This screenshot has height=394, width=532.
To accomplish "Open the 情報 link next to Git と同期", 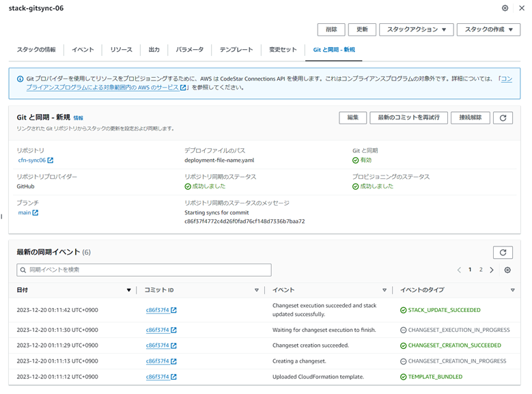I will click(x=79, y=118).
